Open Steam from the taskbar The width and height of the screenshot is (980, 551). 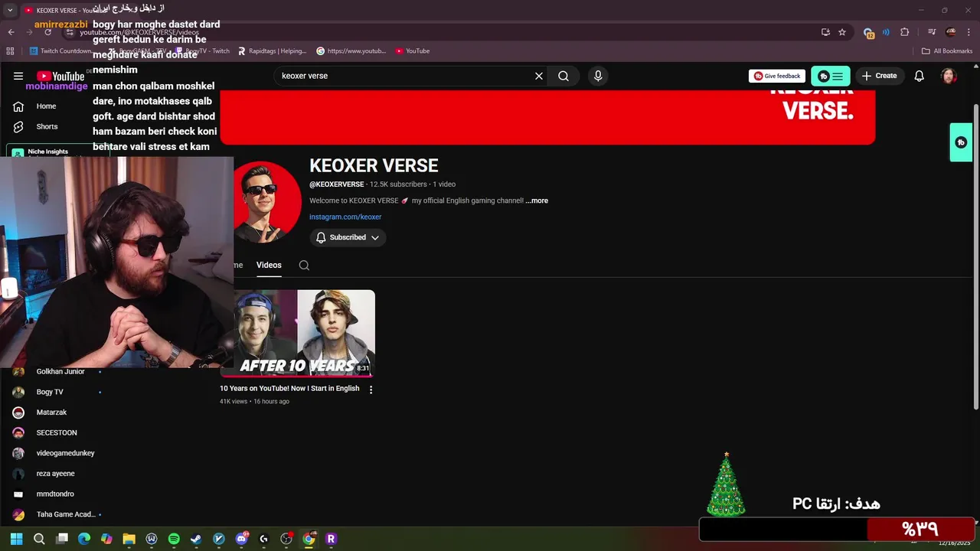click(196, 539)
